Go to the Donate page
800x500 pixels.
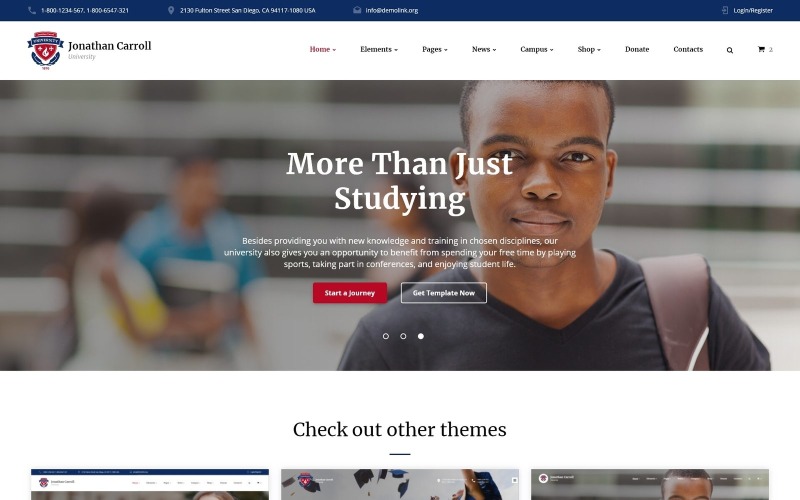pos(637,49)
